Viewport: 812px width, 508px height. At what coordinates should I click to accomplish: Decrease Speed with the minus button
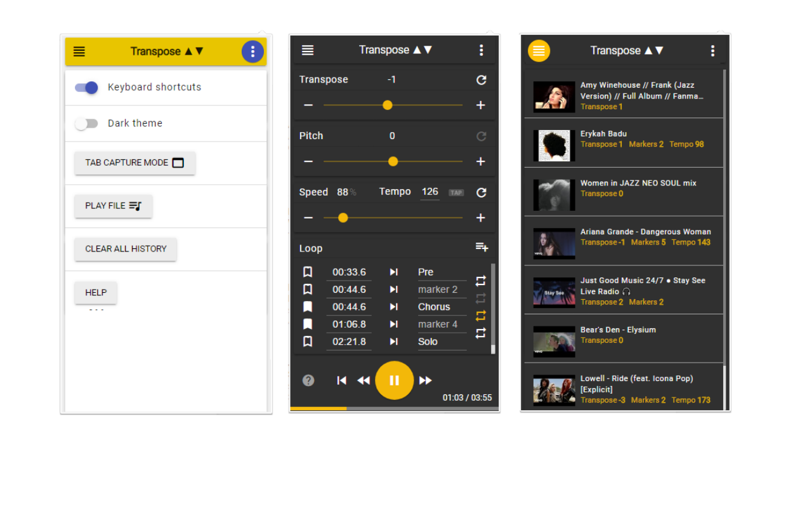pyautogui.click(x=308, y=218)
